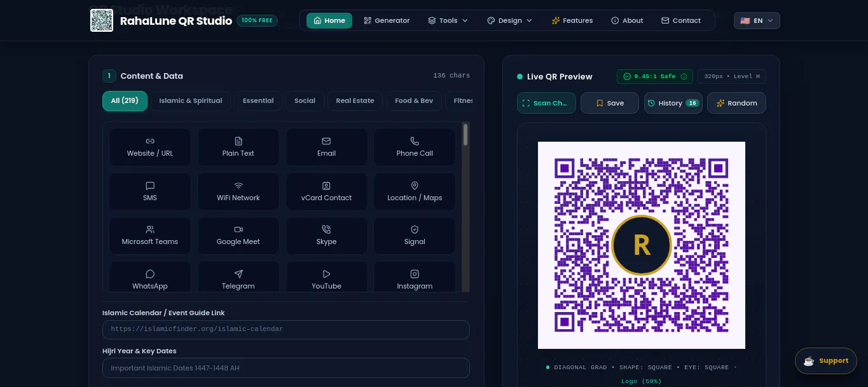This screenshot has height=387, width=868.
Task: Click the Content & Data heading
Action: tap(151, 76)
